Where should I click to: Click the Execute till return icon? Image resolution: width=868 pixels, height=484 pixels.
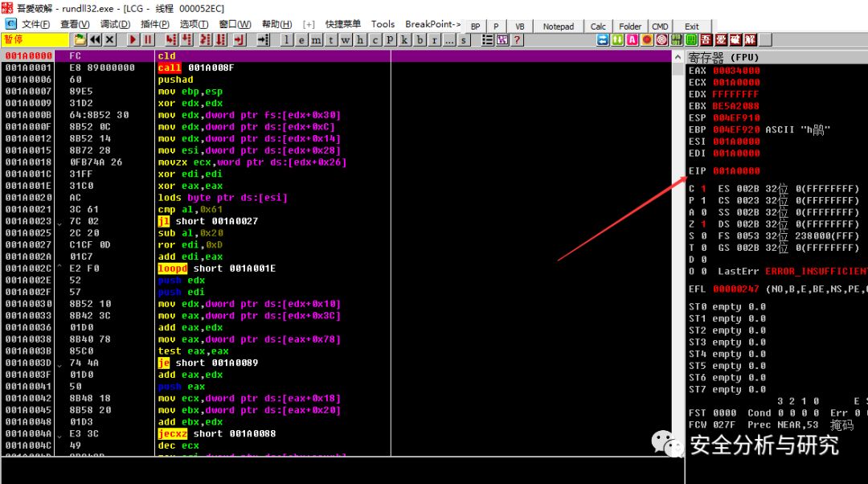click(x=240, y=40)
